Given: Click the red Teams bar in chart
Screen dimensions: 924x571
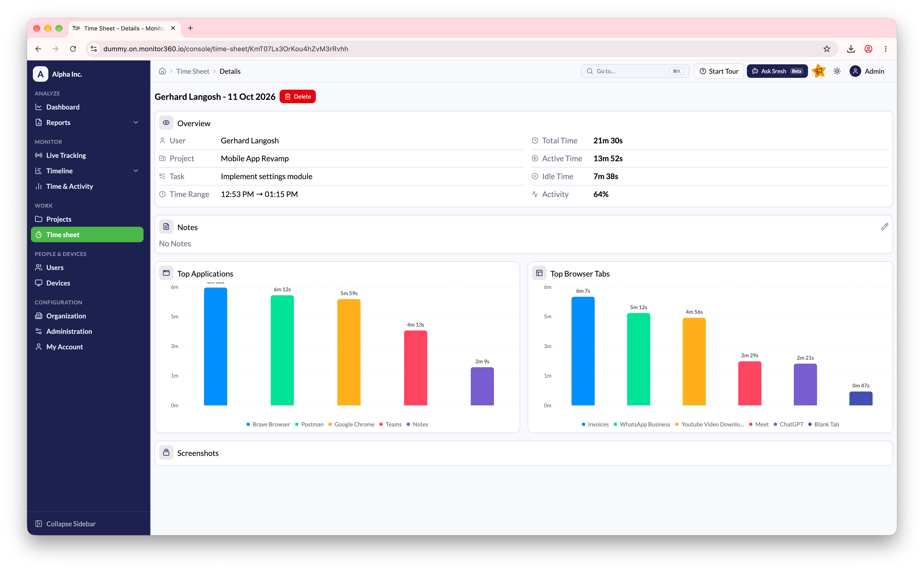Looking at the screenshot, I should (x=415, y=368).
